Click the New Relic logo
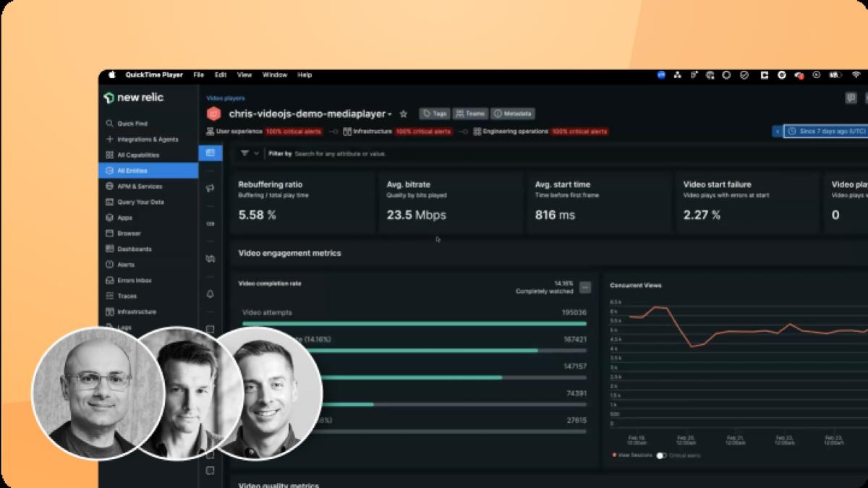The image size is (868, 488). coord(134,98)
